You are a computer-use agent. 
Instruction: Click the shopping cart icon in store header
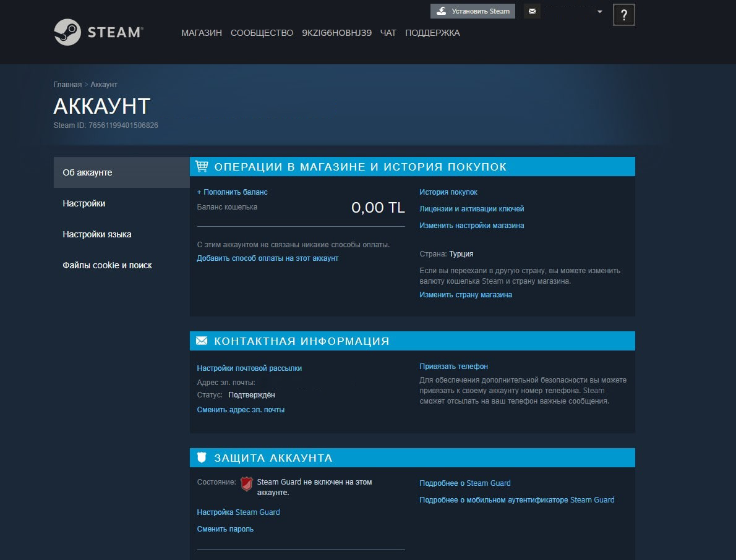coord(202,166)
